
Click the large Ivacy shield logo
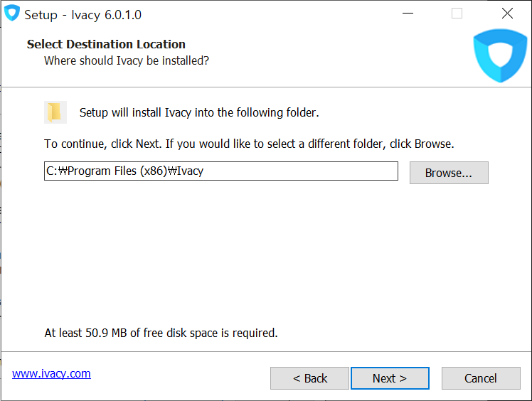click(500, 55)
